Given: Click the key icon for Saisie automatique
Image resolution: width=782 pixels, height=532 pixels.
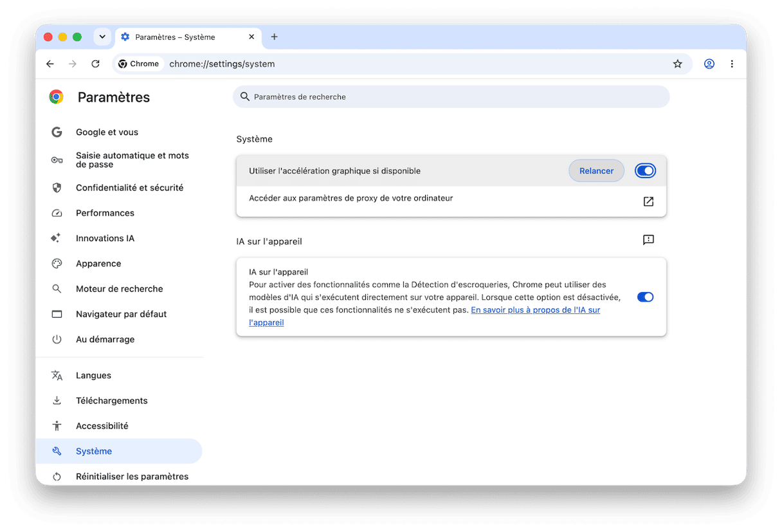Looking at the screenshot, I should pyautogui.click(x=57, y=160).
